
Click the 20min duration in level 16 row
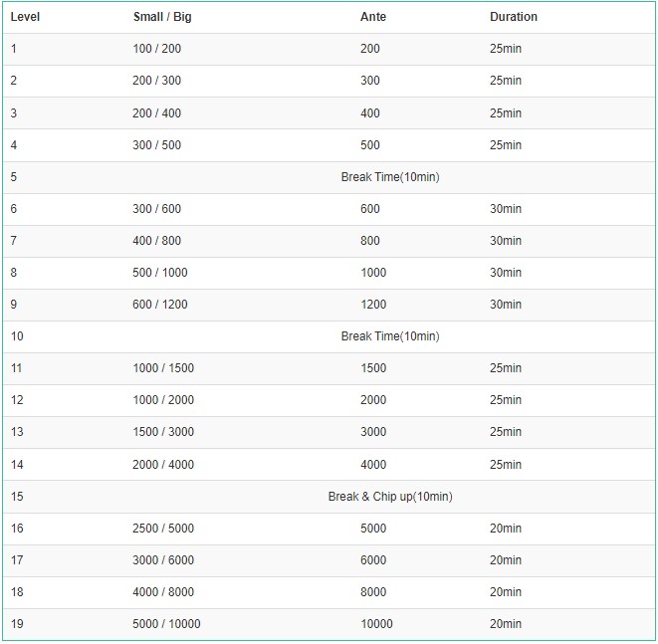pos(506,529)
